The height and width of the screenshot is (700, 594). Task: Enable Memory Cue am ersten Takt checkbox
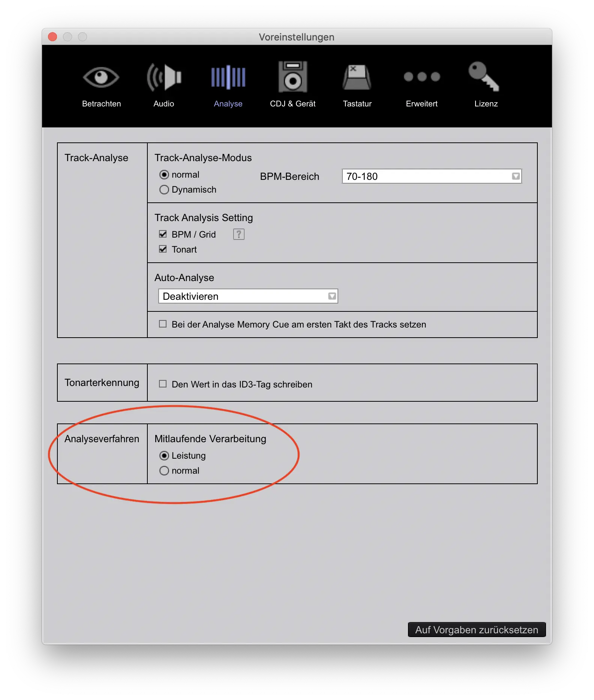(x=163, y=324)
